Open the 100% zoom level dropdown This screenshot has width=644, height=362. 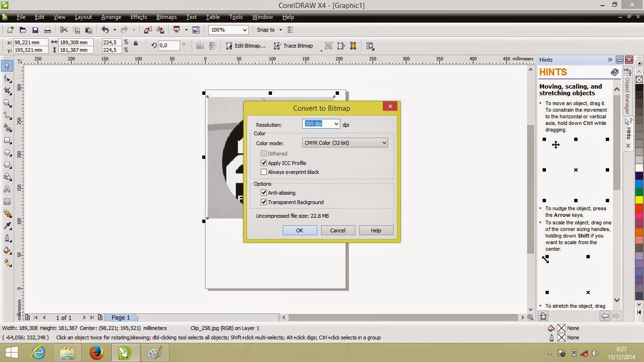coord(245,30)
